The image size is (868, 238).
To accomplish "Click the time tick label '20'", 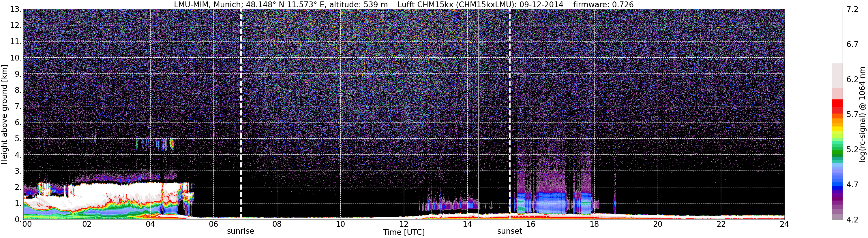I will (658, 224).
